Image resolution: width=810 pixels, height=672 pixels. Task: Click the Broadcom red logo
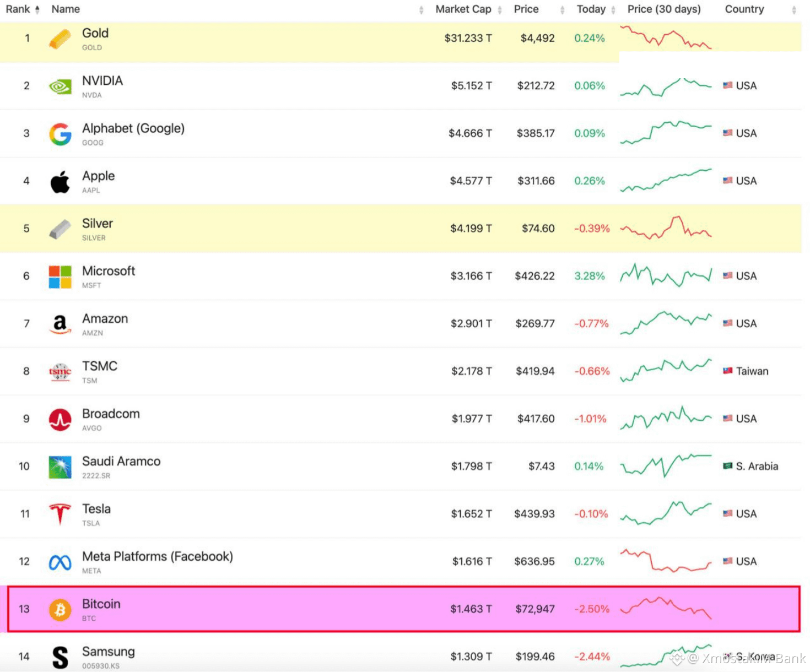[60, 420]
